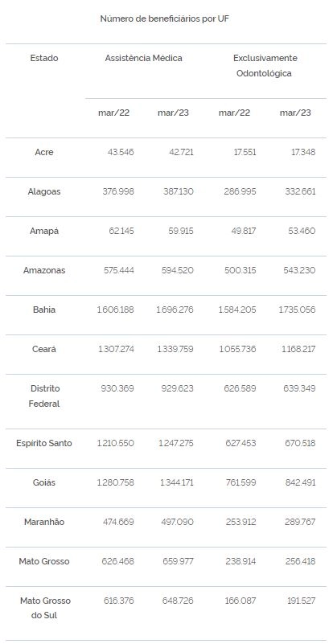Screen dimensions: 333x644
Task: Click Maranhão dental mar/22 value 253.912
Action: (x=240, y=522)
